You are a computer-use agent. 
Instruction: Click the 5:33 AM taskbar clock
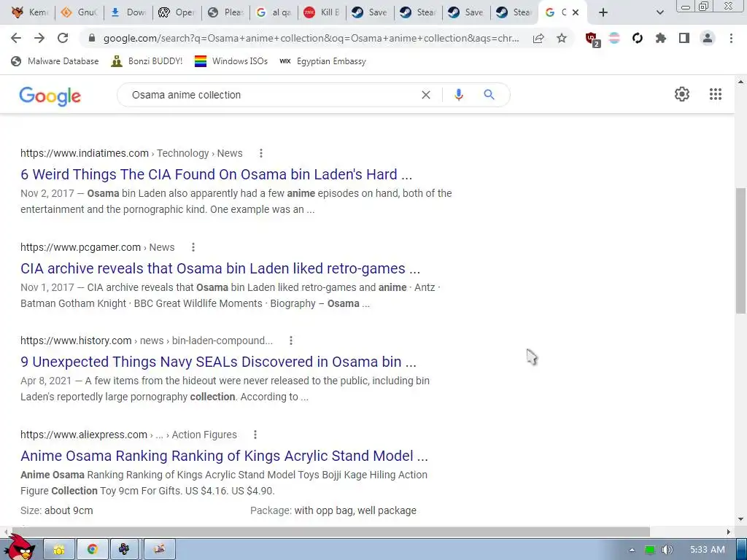[x=707, y=550]
